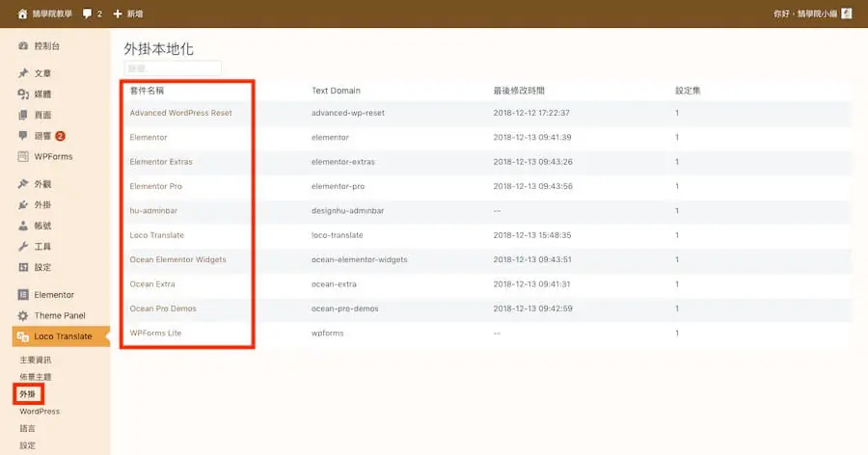Click the pushpin icon for posts
The width and height of the screenshot is (868, 455).
tap(23, 73)
